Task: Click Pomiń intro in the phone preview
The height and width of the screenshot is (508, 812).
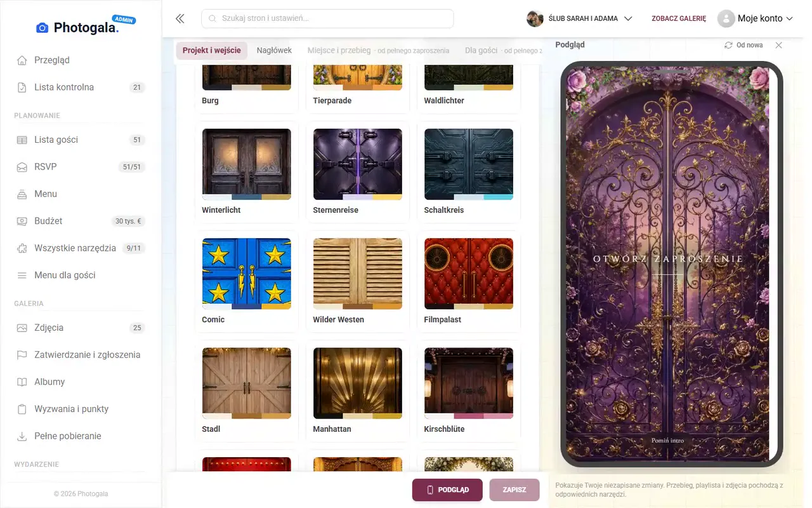Action: pyautogui.click(x=667, y=440)
